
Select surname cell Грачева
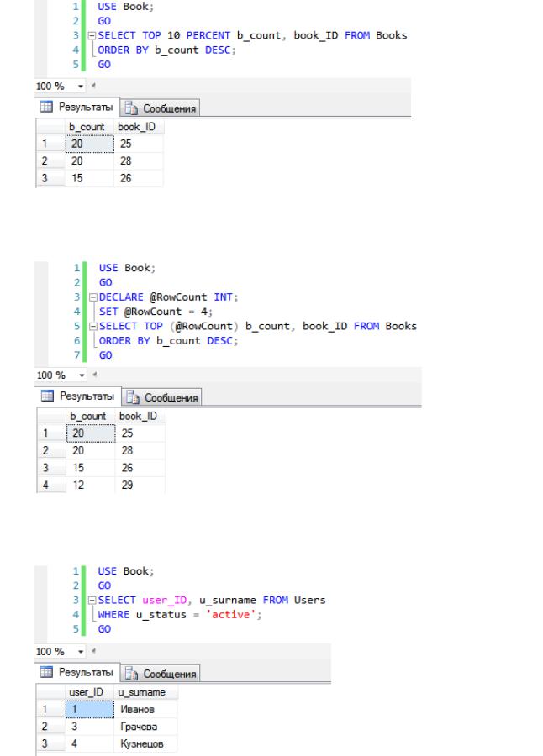tap(145, 727)
